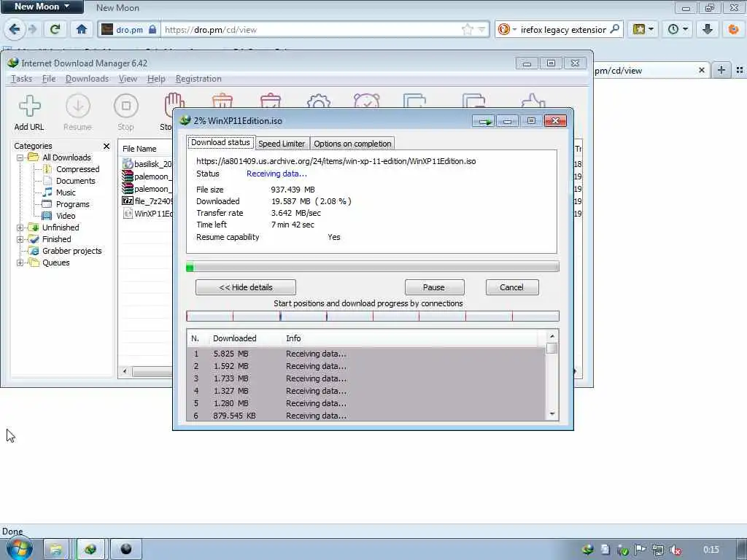The width and height of the screenshot is (747, 560).
Task: Click the browser forward arrow
Action: pyautogui.click(x=32, y=29)
